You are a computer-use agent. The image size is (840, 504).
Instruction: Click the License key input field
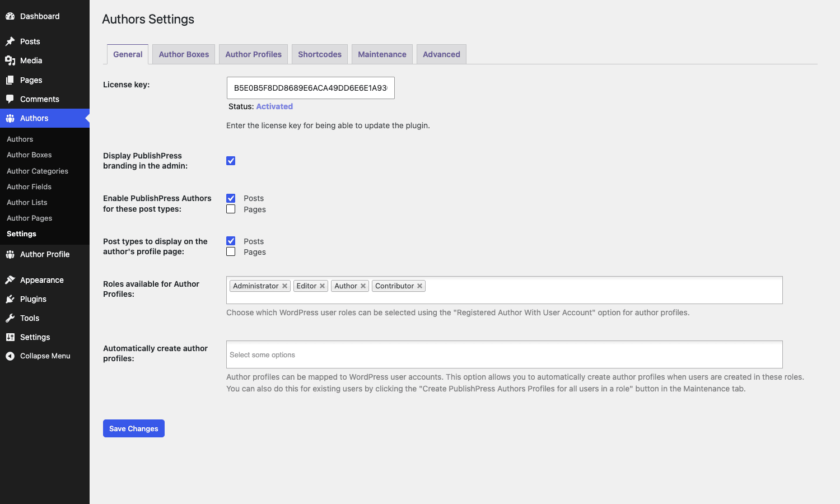(x=311, y=88)
